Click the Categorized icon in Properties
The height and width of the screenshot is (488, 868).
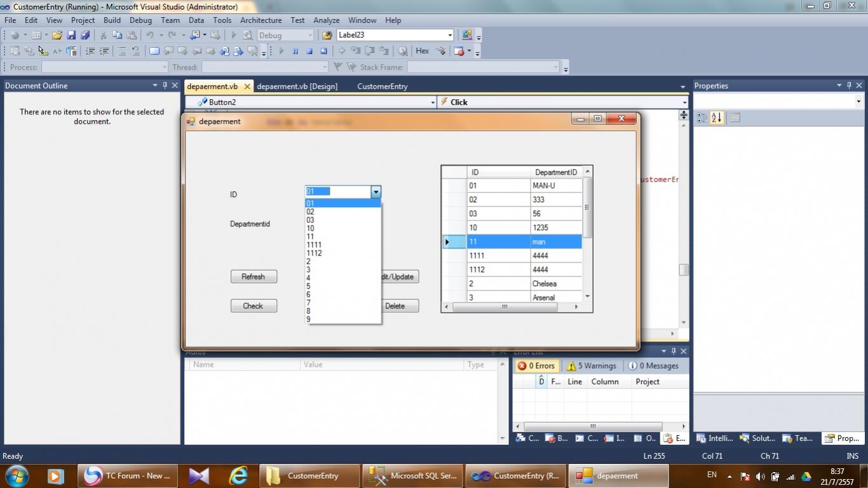702,118
